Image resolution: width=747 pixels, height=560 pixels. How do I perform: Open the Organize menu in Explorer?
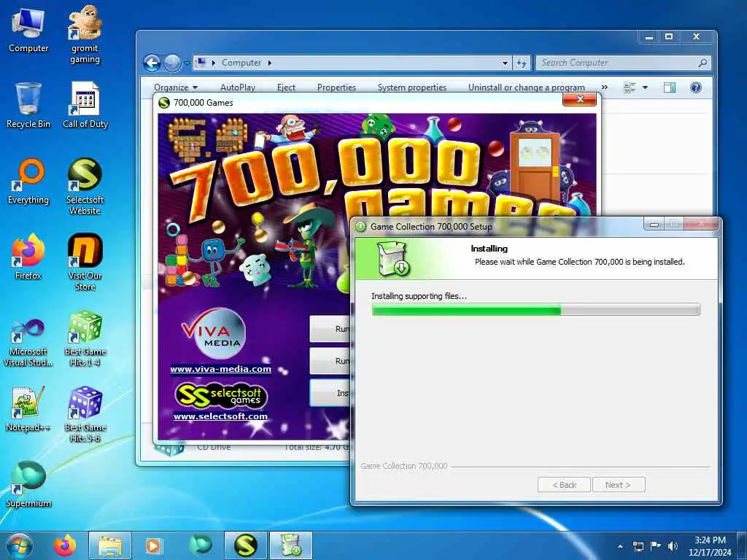click(x=175, y=87)
